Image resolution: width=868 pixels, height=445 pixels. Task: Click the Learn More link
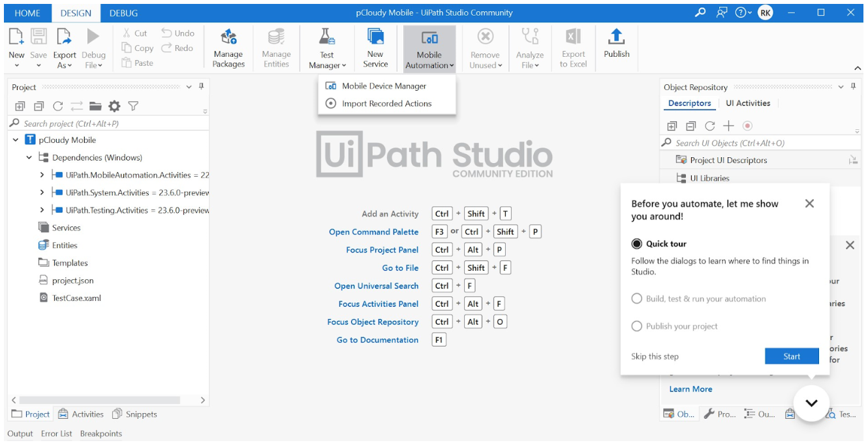point(690,389)
